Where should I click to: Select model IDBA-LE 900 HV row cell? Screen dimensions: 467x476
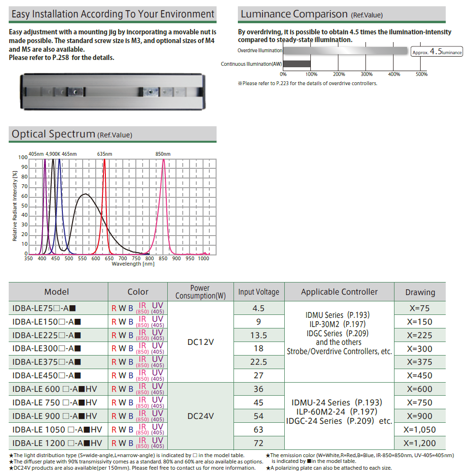click(x=58, y=416)
